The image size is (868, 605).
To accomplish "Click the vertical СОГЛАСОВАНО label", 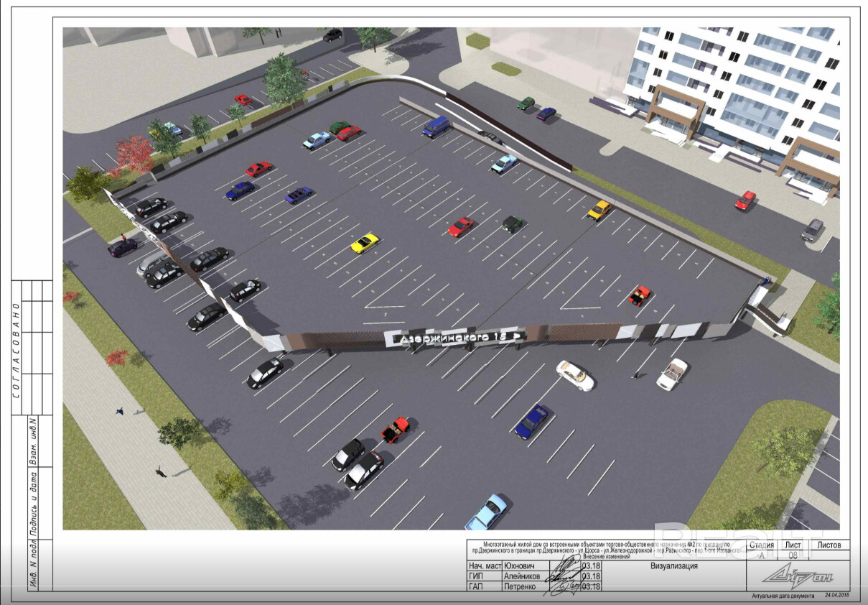I will click(x=16, y=351).
